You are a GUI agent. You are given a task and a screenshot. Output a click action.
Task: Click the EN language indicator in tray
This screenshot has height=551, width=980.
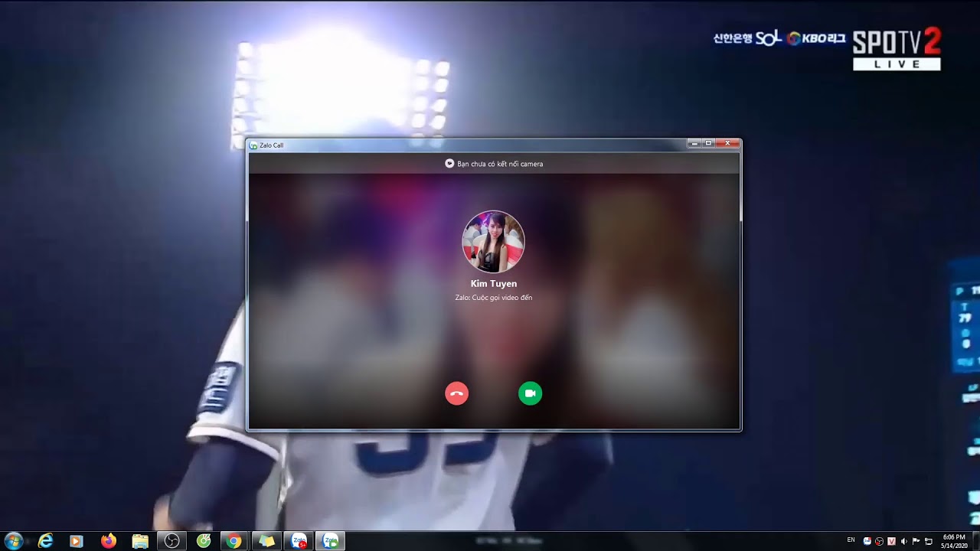851,540
